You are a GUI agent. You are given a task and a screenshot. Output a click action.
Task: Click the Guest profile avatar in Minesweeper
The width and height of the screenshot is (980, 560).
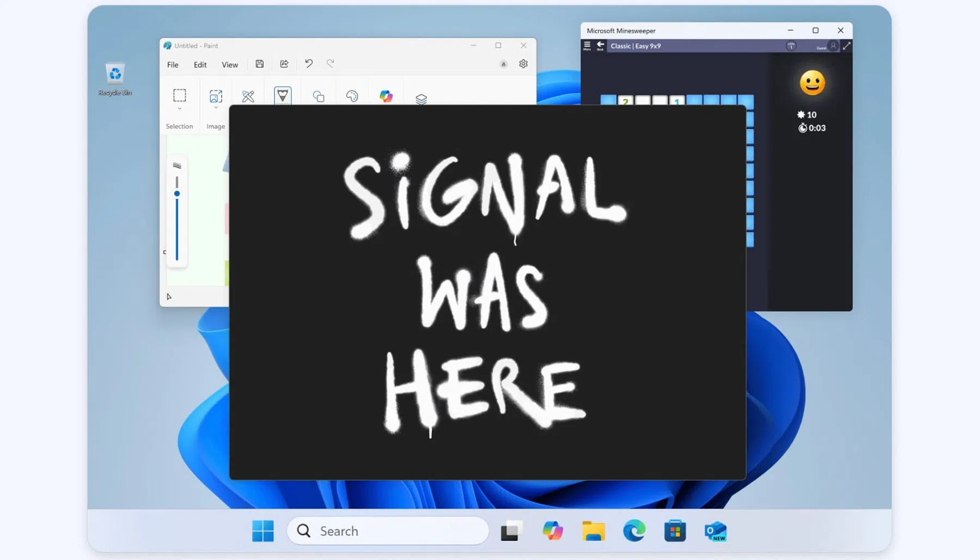[x=833, y=46]
